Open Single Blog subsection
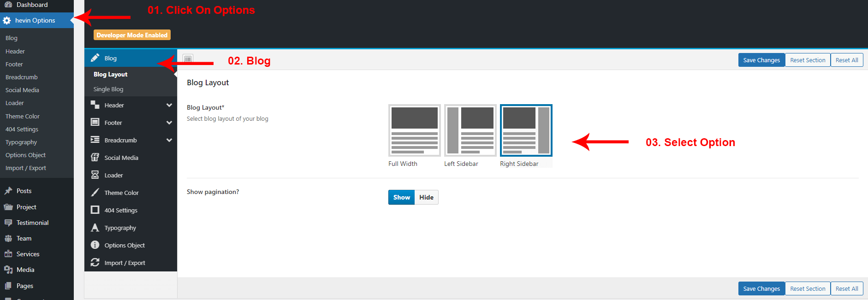 click(x=108, y=89)
